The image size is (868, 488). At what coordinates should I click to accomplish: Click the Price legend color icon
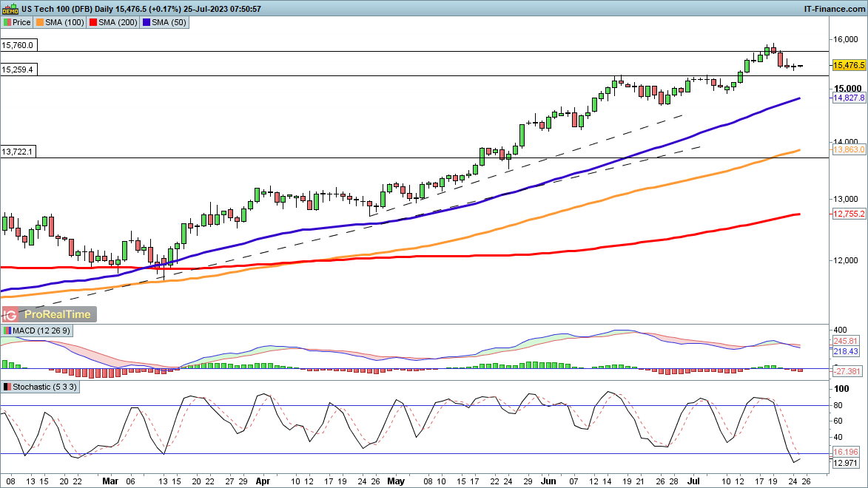[x=7, y=22]
